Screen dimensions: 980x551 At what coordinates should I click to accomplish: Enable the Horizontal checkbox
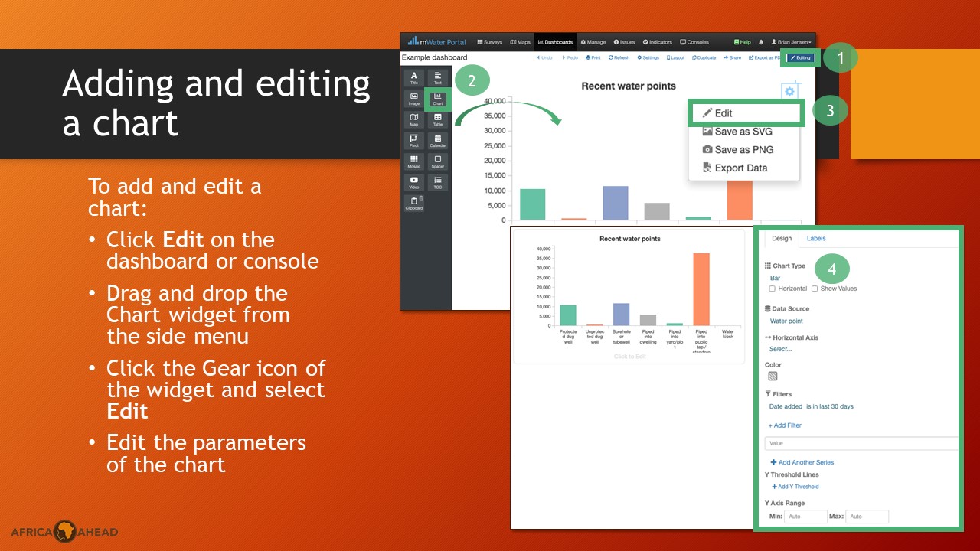772,289
